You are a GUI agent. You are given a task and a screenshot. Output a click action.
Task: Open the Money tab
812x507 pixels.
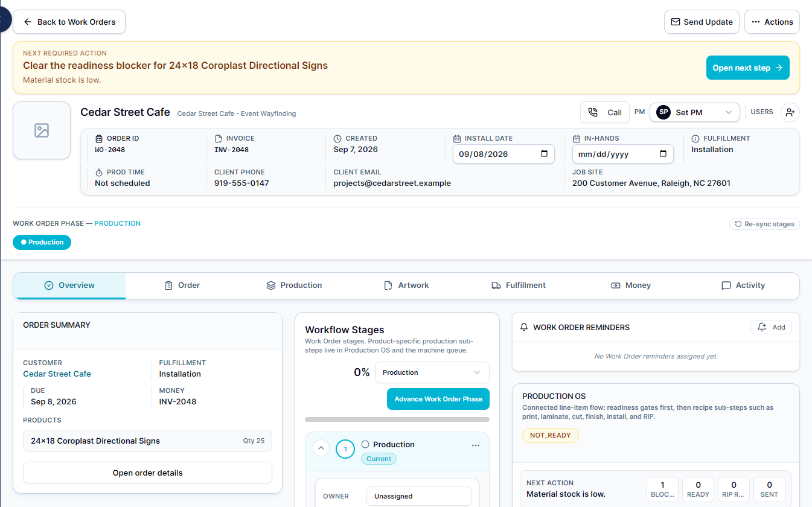(x=631, y=285)
